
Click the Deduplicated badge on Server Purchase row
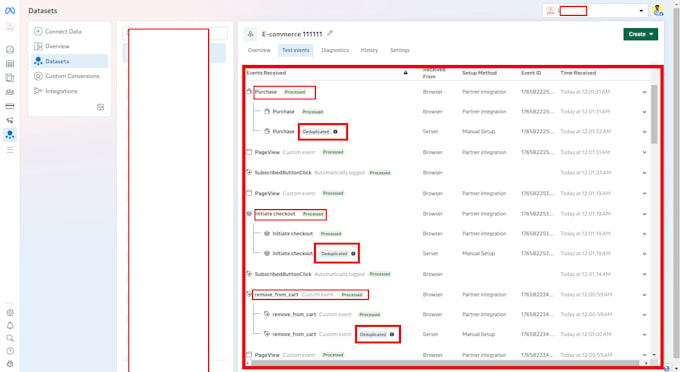click(x=316, y=131)
